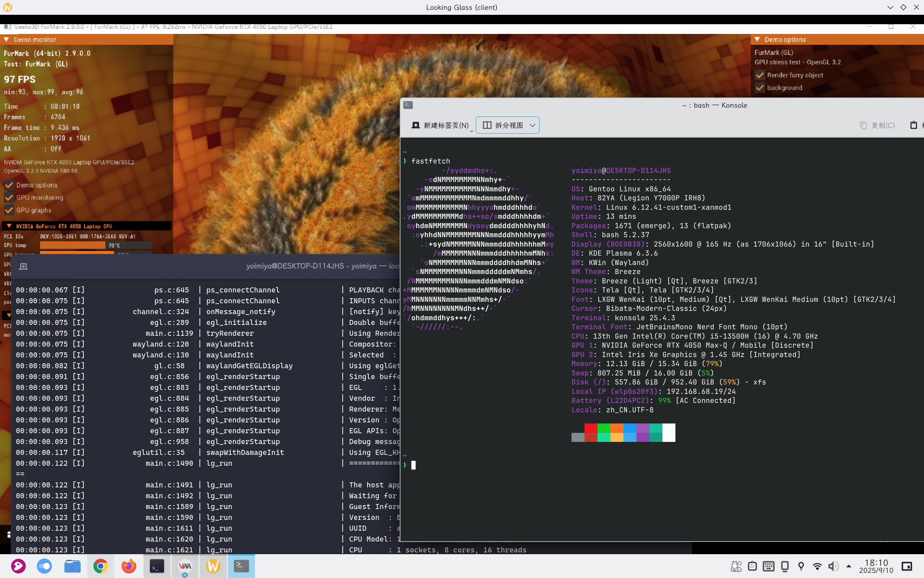
Task: Click the virtual keyboard tray icon
Action: [768, 566]
